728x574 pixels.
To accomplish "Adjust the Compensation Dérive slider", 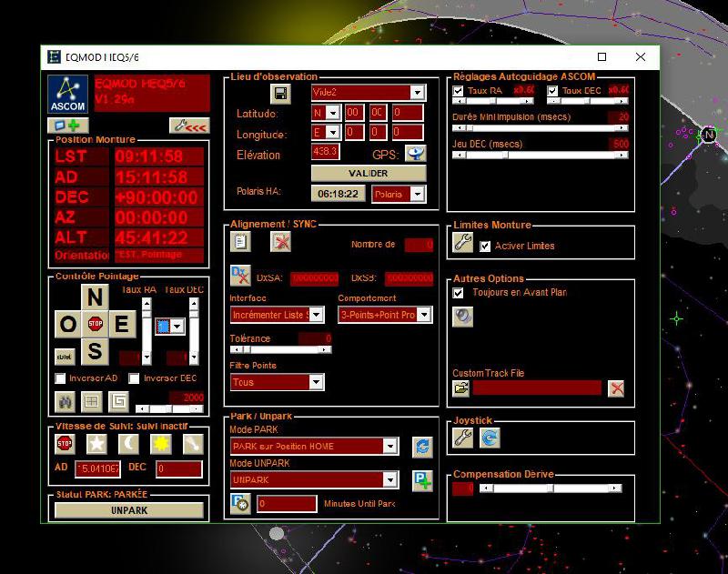I will (551, 488).
